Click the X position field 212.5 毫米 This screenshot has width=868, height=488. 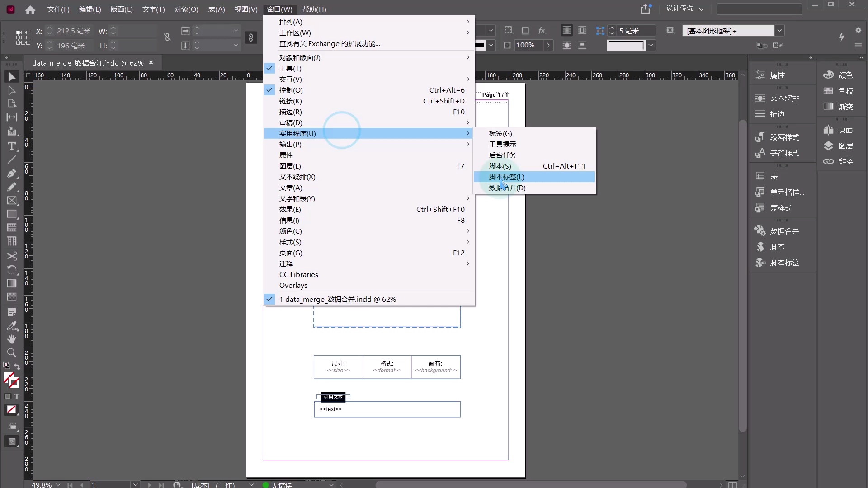click(73, 31)
